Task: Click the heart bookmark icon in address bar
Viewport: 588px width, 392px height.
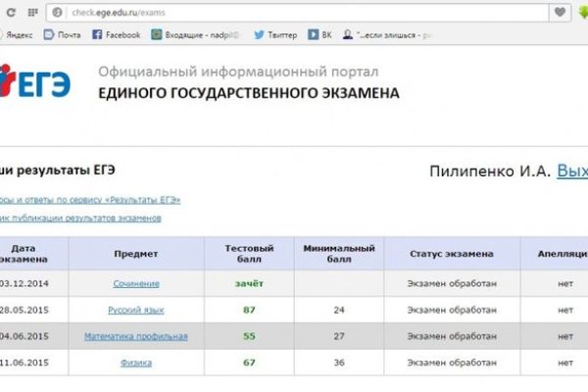Action: pos(560,12)
